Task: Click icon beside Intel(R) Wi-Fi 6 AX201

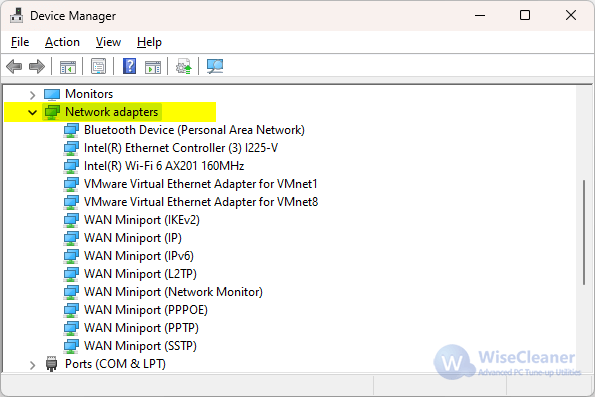Action: (71, 166)
